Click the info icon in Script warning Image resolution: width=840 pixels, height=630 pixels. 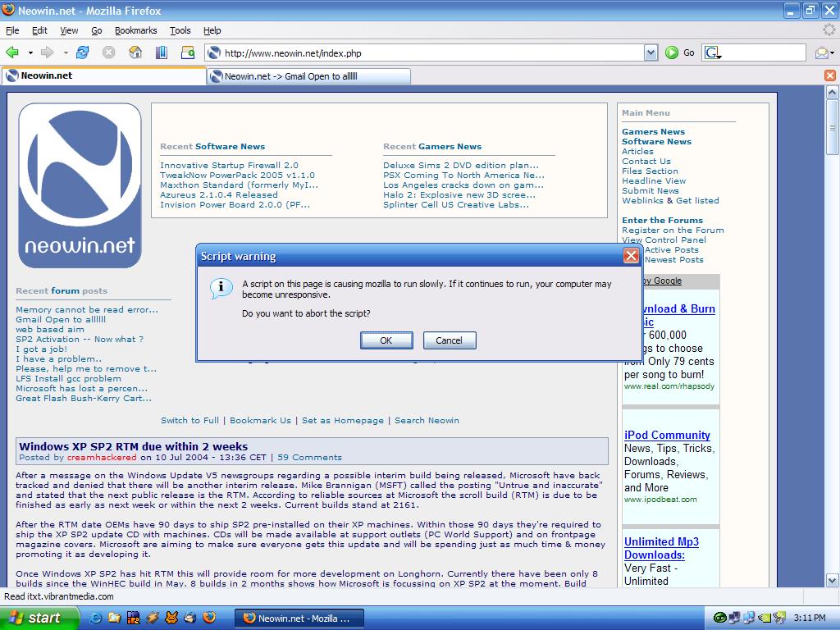pyautogui.click(x=221, y=288)
